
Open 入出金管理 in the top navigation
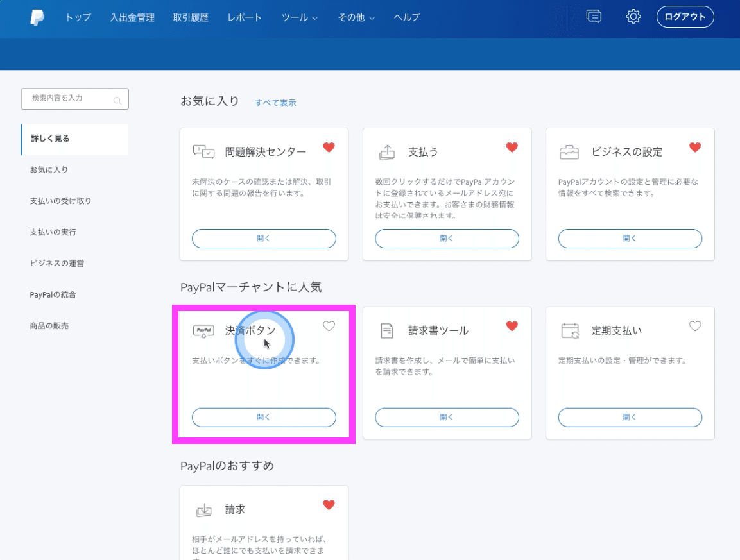click(x=132, y=17)
